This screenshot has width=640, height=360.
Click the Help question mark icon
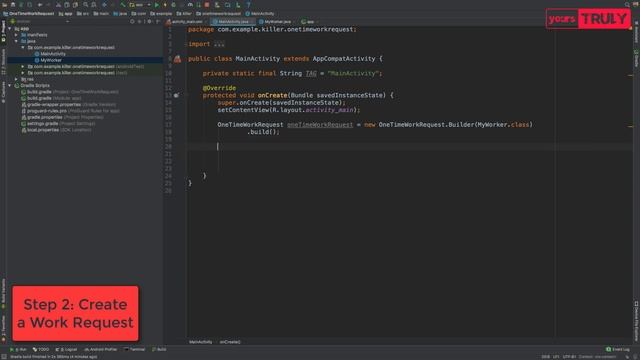click(x=248, y=5)
